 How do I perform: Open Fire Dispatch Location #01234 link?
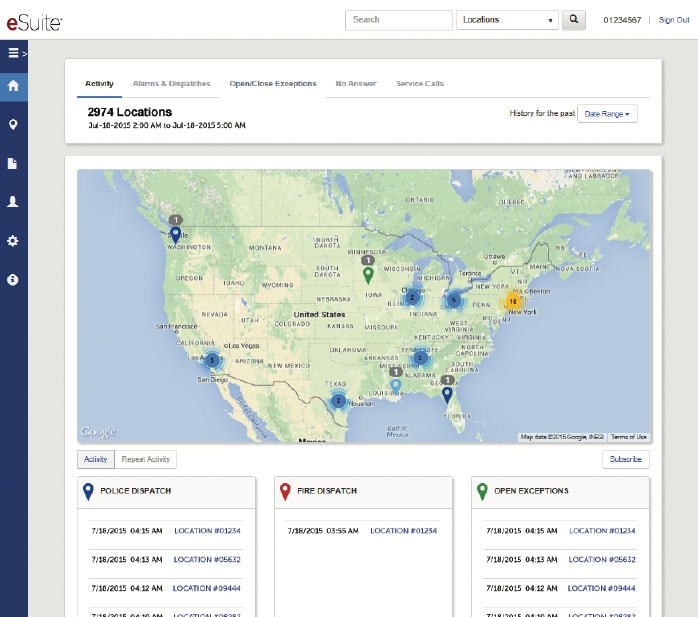403,531
